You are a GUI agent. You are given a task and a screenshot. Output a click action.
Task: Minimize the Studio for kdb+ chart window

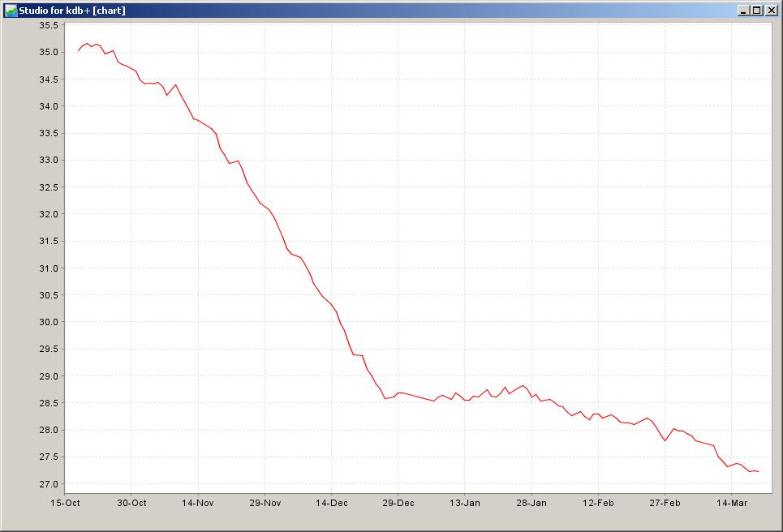click(x=743, y=10)
